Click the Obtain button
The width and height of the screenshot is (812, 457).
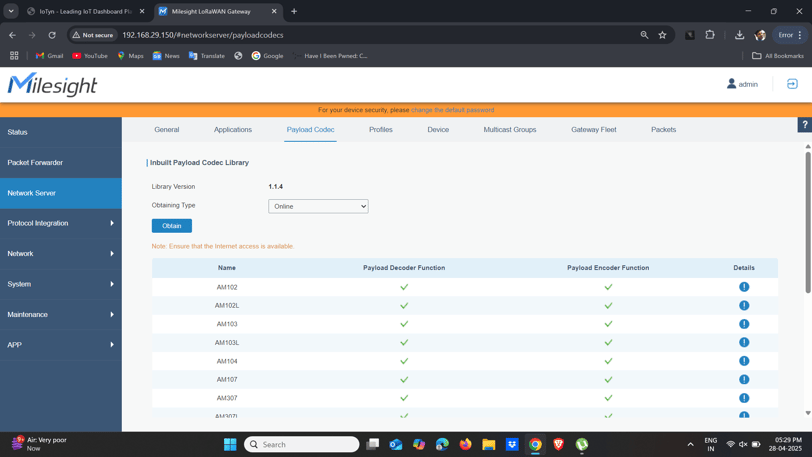coord(172,226)
